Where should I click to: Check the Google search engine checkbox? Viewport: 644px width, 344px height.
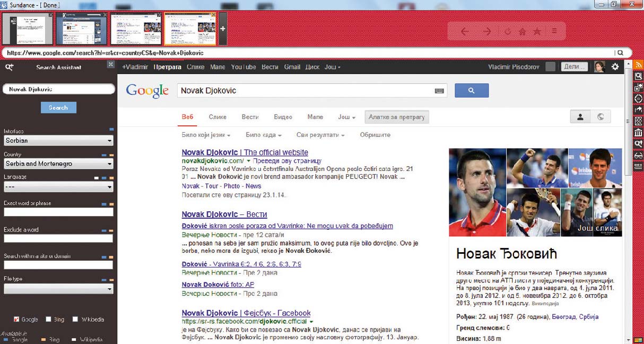point(16,319)
